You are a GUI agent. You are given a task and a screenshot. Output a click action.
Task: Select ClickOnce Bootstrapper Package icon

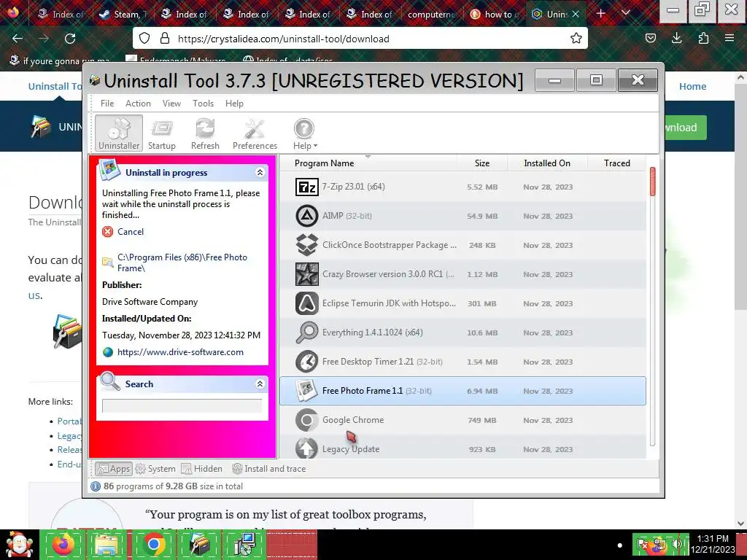[307, 245]
